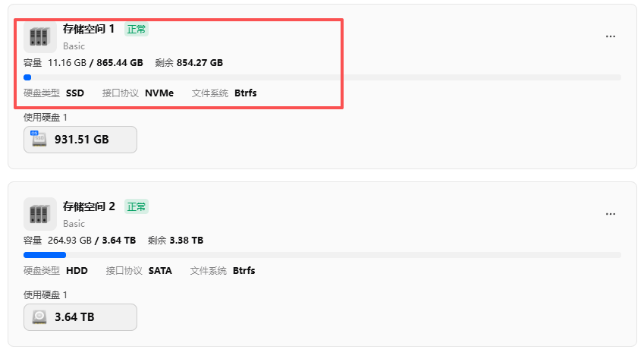The height and width of the screenshot is (362, 644).
Task: Select the 存储空间 2 title
Action: 89,206
